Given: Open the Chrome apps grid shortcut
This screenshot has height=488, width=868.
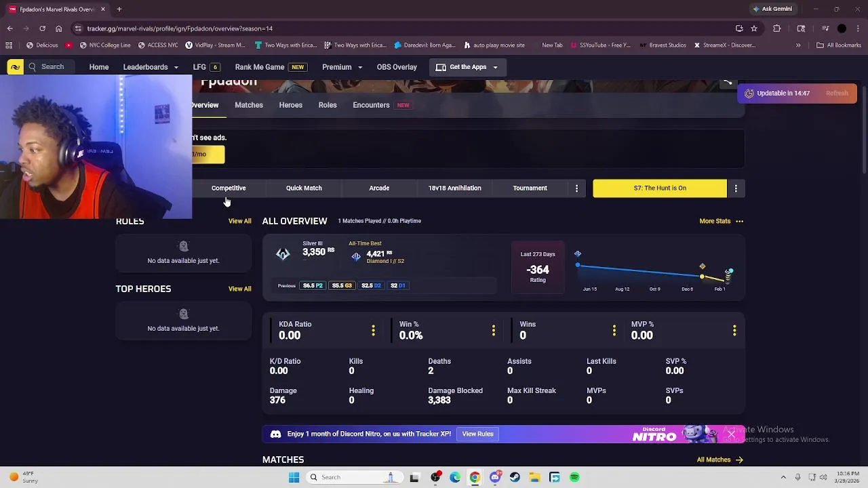Looking at the screenshot, I should click(9, 45).
